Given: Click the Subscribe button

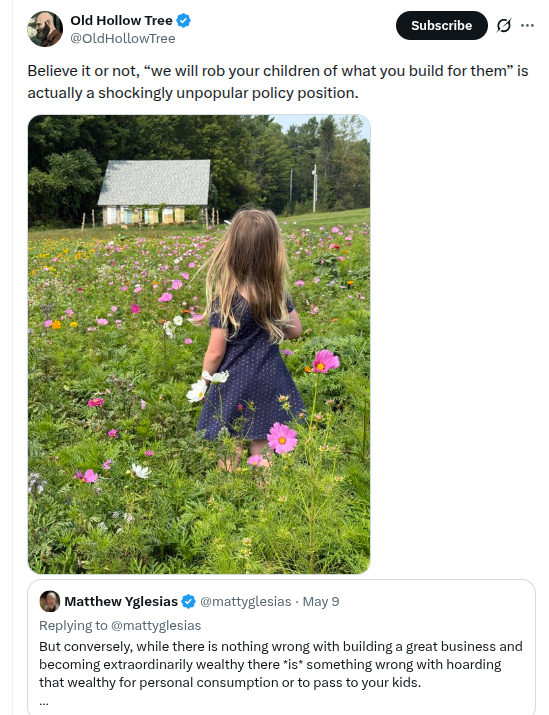Looking at the screenshot, I should (x=441, y=26).
